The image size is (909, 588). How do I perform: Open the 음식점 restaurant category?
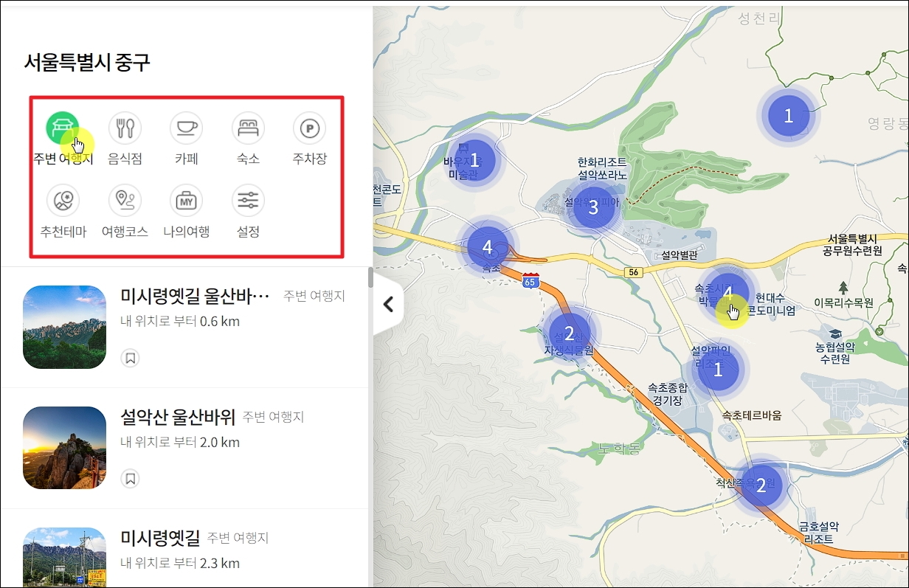pyautogui.click(x=125, y=128)
